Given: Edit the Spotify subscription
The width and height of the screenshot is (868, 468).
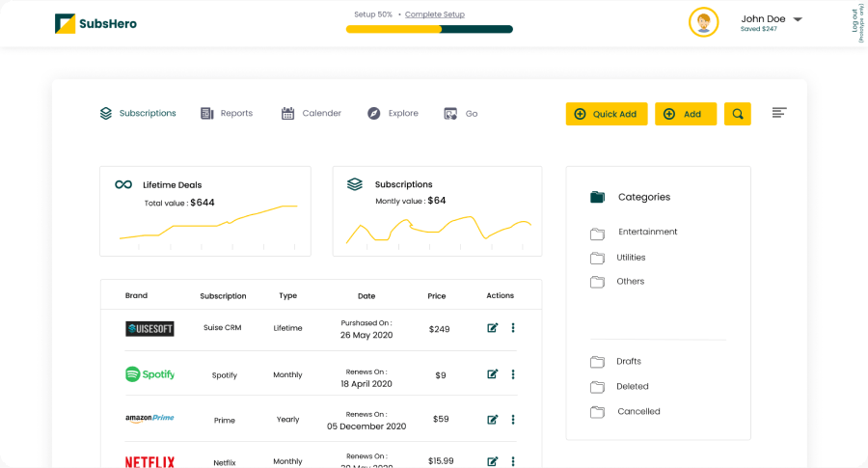Looking at the screenshot, I should pyautogui.click(x=492, y=374).
